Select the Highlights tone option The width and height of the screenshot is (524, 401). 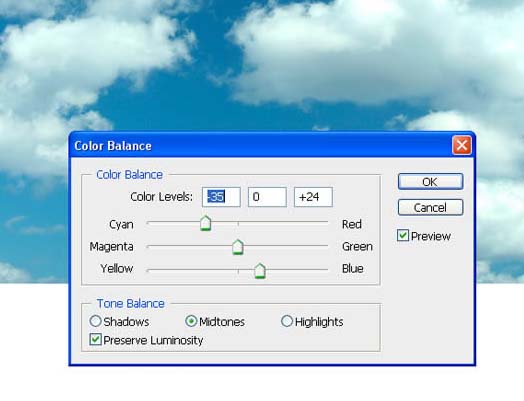287,321
